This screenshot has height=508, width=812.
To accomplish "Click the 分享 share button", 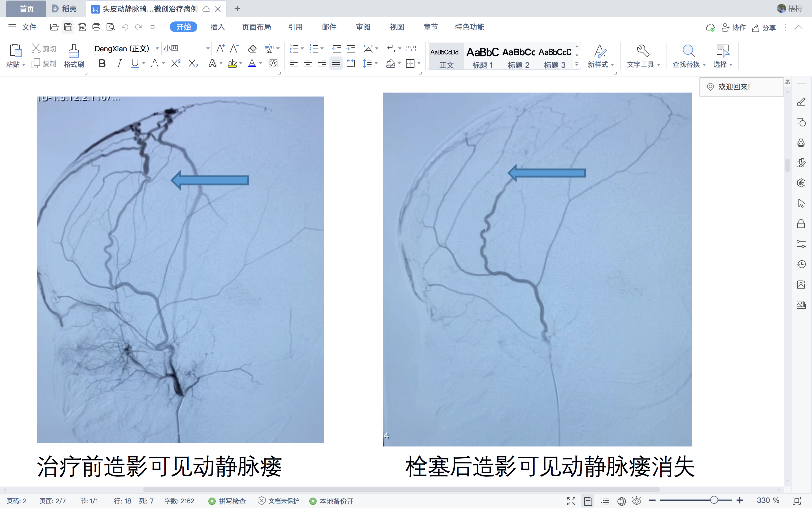I will pos(764,28).
